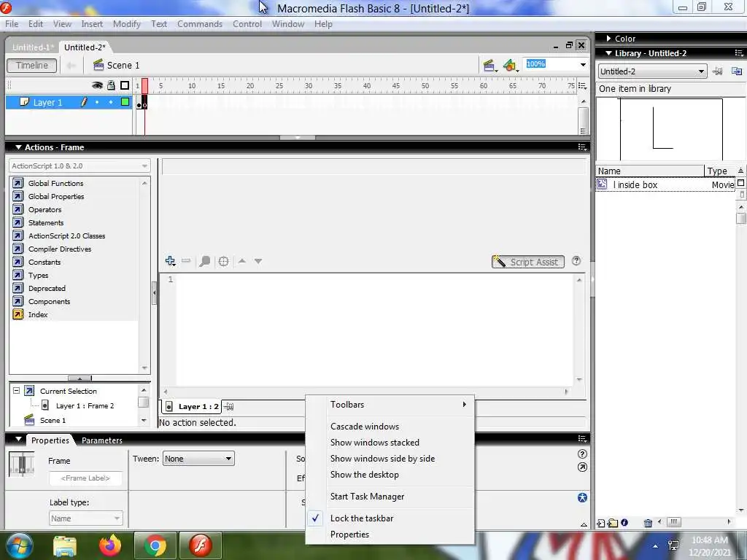The height and width of the screenshot is (560, 747).
Task: Expand the Color panel
Action: point(609,39)
